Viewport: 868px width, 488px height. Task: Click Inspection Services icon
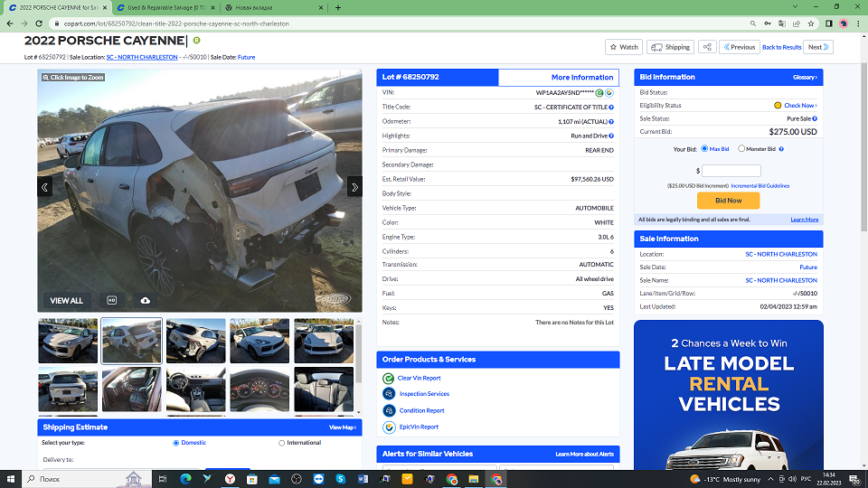click(x=389, y=394)
